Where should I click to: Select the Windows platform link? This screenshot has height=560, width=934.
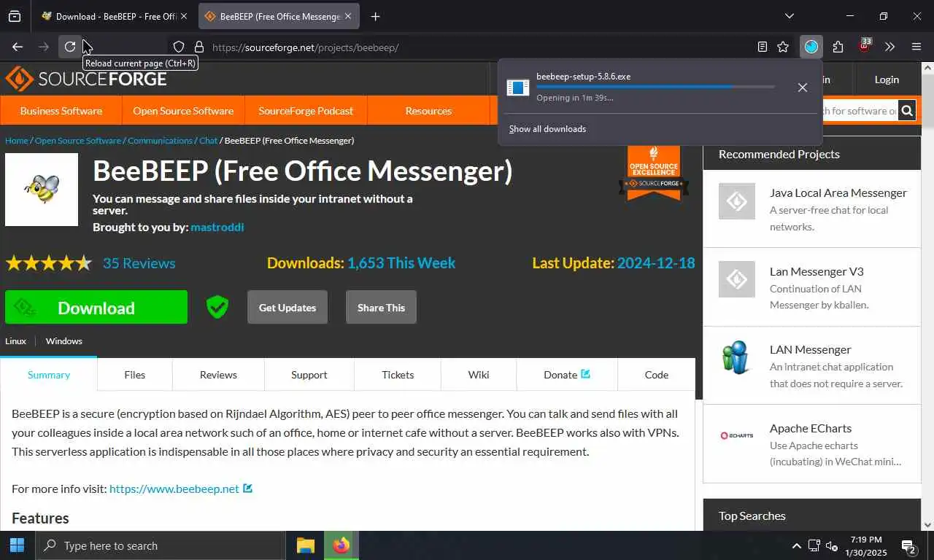[x=63, y=341]
